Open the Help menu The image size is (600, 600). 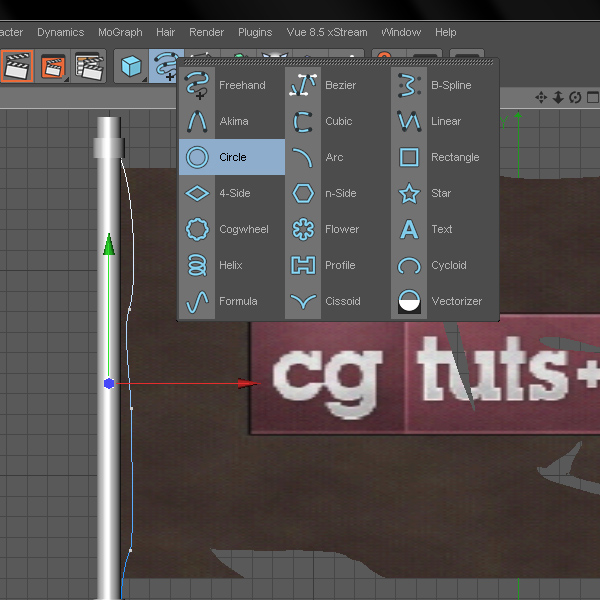[x=445, y=33]
